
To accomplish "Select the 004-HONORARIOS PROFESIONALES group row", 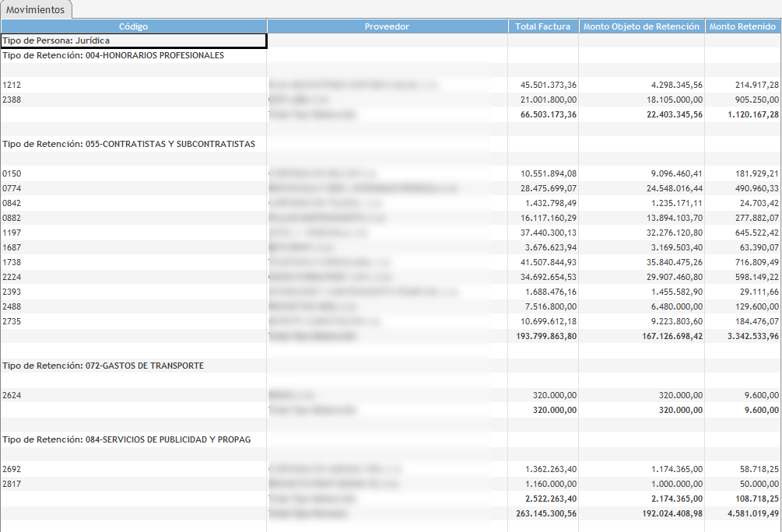I will pos(114,56).
